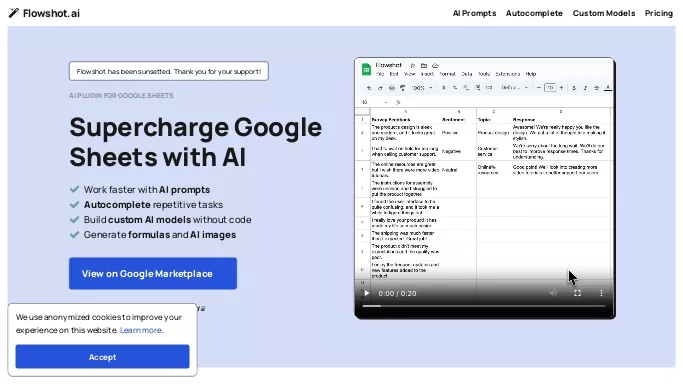Open the File menu in Sheets video
This screenshot has height=384, width=683.
pos(380,74)
